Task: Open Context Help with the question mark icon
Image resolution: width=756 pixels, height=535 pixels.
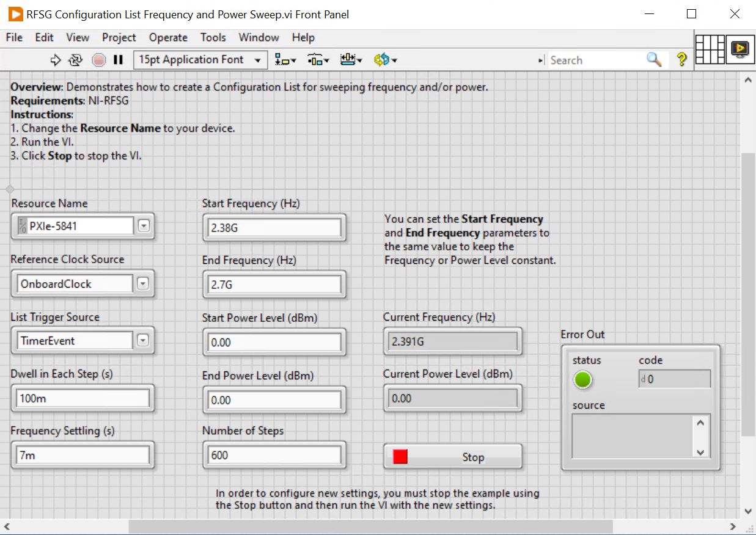Action: 683,60
